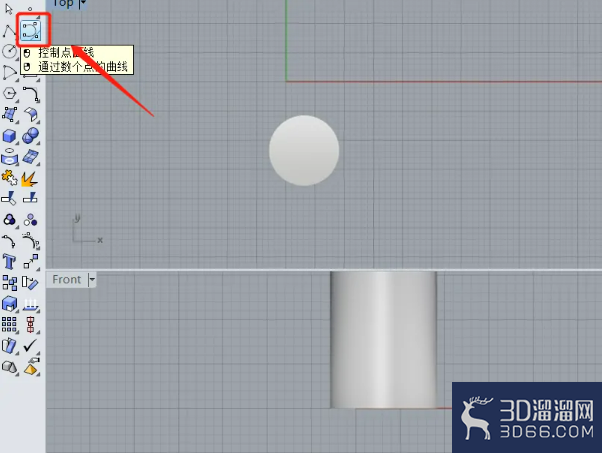Click the yellow pyramid icon
This screenshot has height=453, width=602.
(31, 366)
